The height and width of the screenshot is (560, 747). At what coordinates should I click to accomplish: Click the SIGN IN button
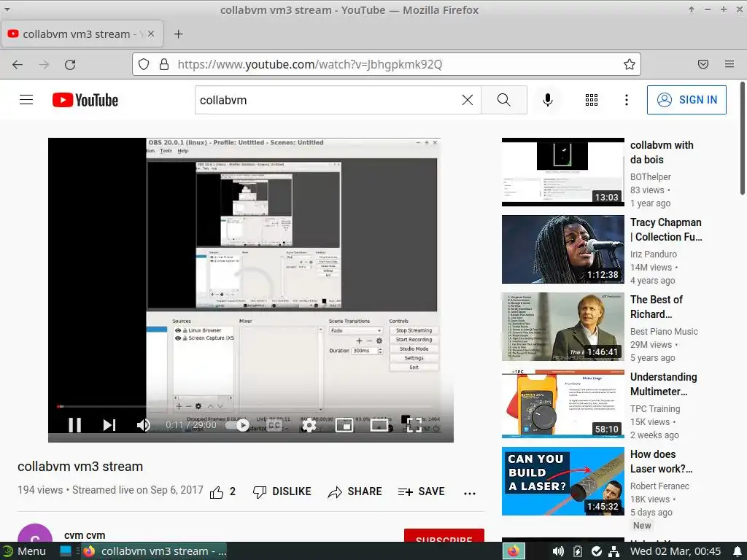686,99
